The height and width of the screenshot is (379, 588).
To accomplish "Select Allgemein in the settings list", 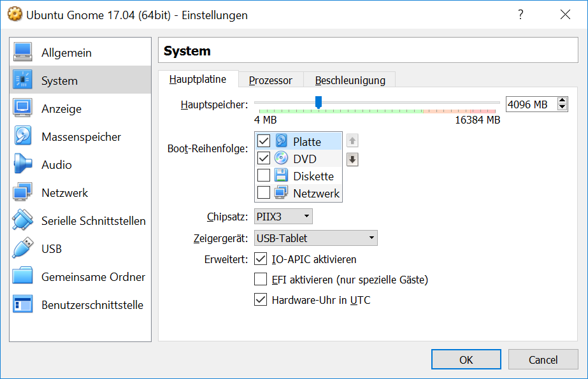I will coord(80,52).
